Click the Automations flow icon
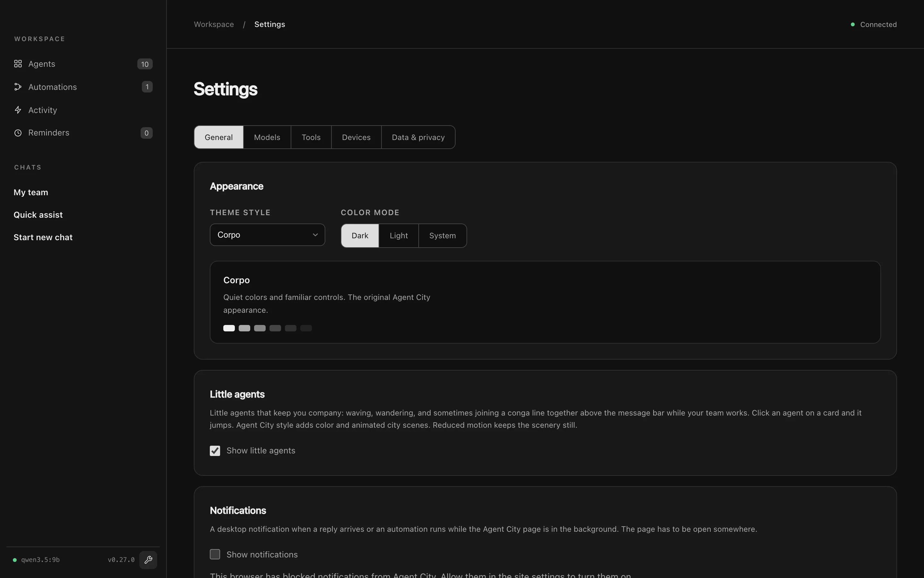The image size is (924, 578). coord(18,87)
